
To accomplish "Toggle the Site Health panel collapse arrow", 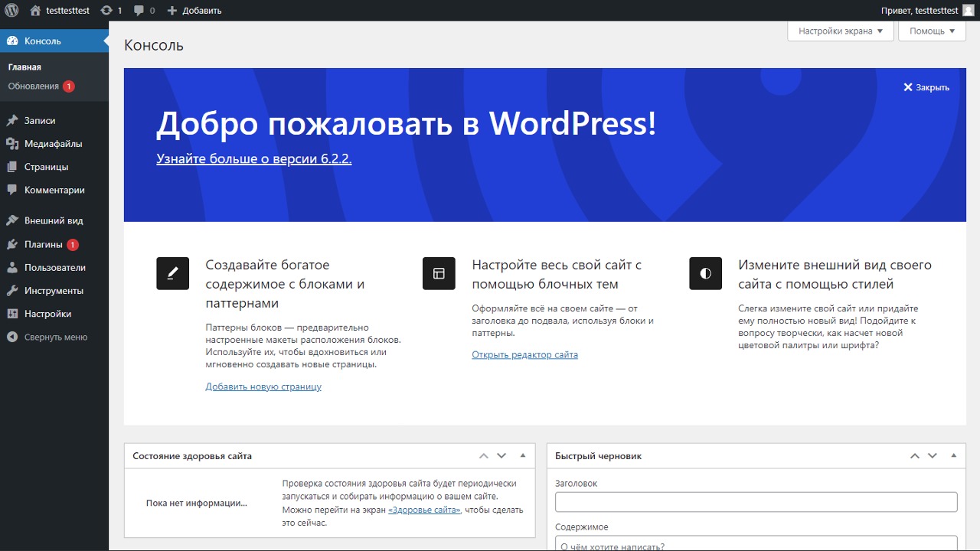I will click(x=523, y=455).
